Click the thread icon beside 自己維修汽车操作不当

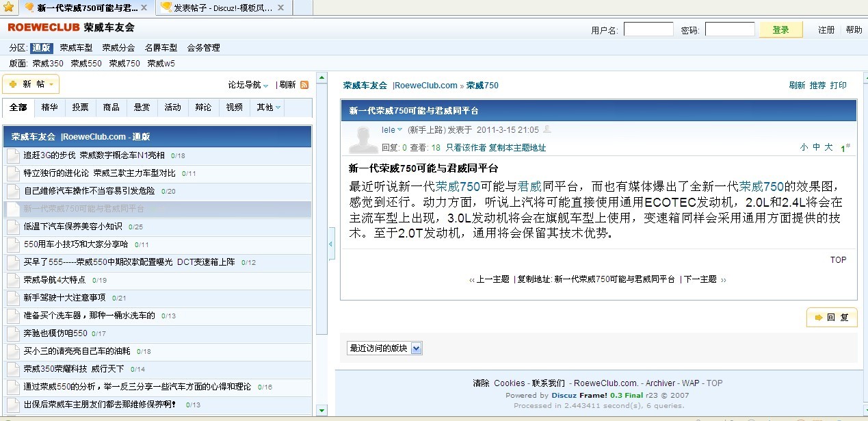pos(13,191)
